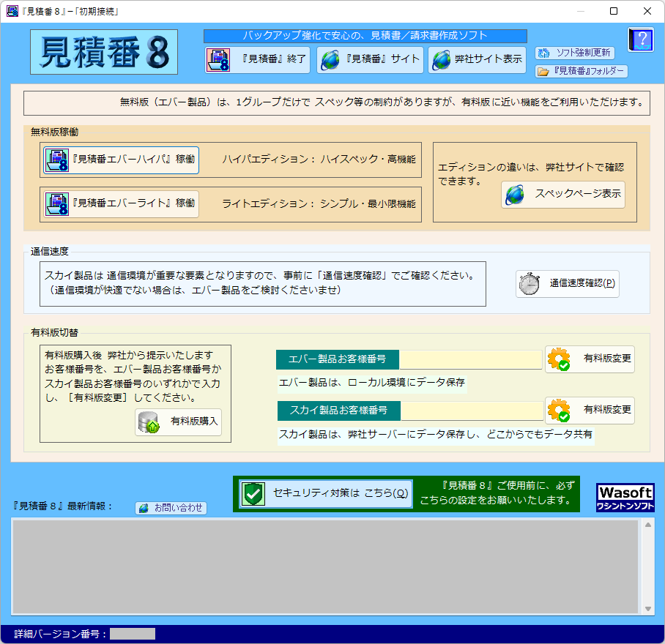The width and height of the screenshot is (665, 644).
Task: Close the 見積番8 window
Action: pos(647,11)
